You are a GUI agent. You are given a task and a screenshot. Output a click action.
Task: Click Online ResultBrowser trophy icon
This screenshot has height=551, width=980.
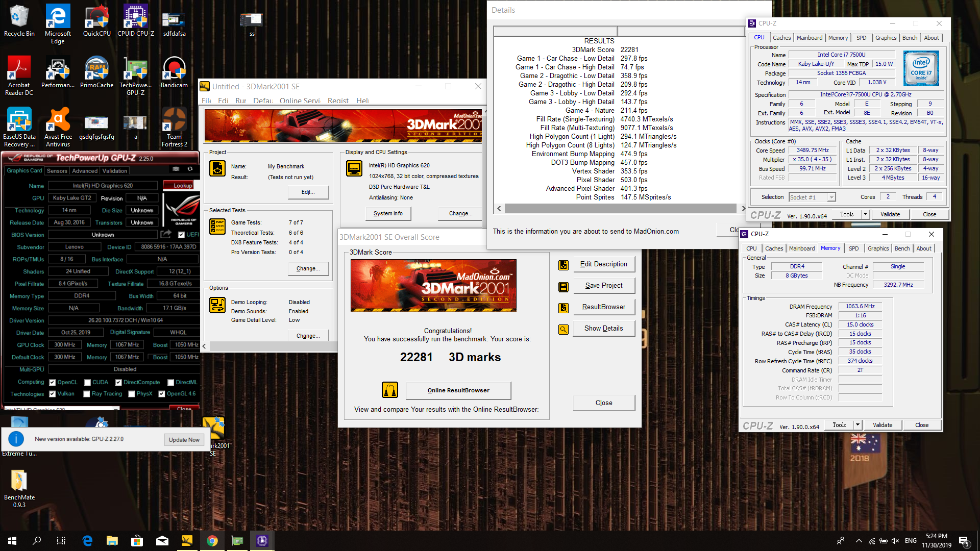(x=390, y=390)
